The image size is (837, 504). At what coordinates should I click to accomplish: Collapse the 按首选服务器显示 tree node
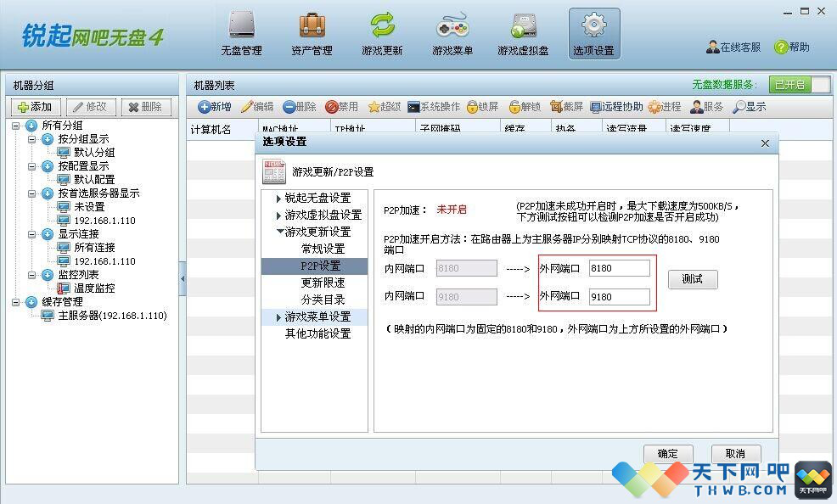pyautogui.click(x=31, y=193)
